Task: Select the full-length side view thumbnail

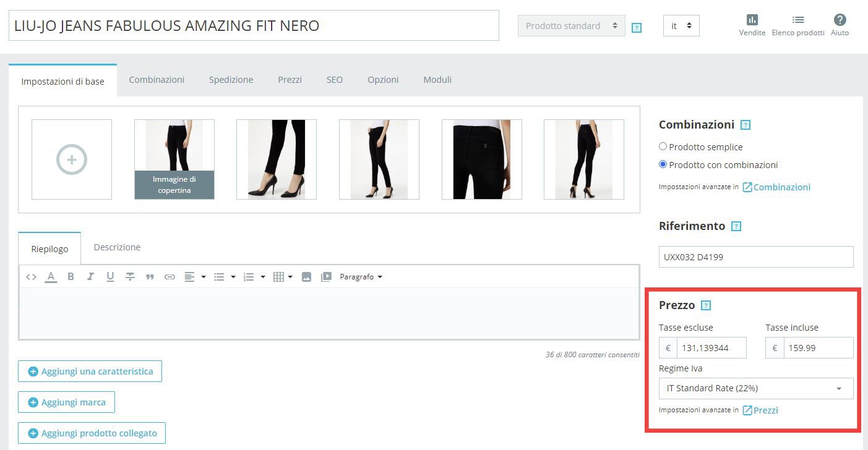Action: click(x=379, y=159)
